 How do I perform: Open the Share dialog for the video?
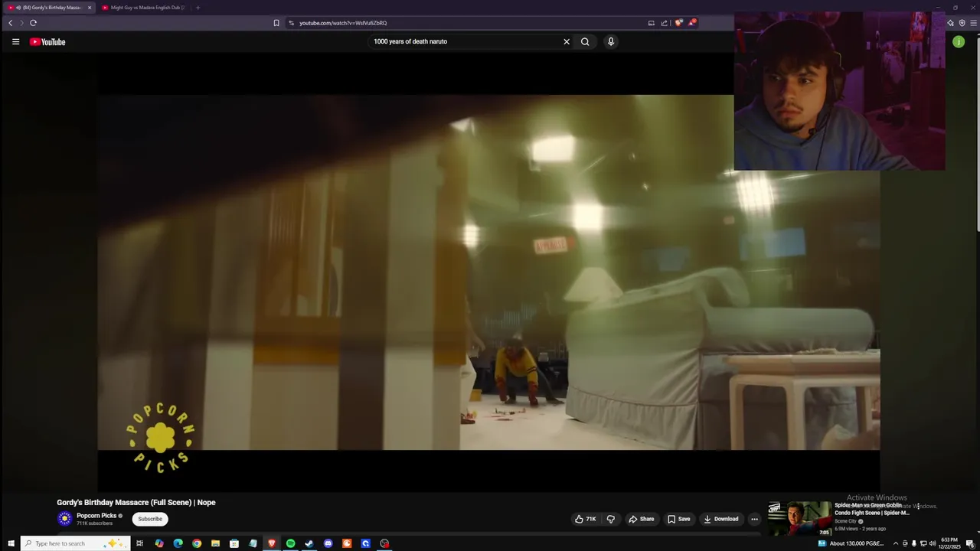(x=642, y=519)
